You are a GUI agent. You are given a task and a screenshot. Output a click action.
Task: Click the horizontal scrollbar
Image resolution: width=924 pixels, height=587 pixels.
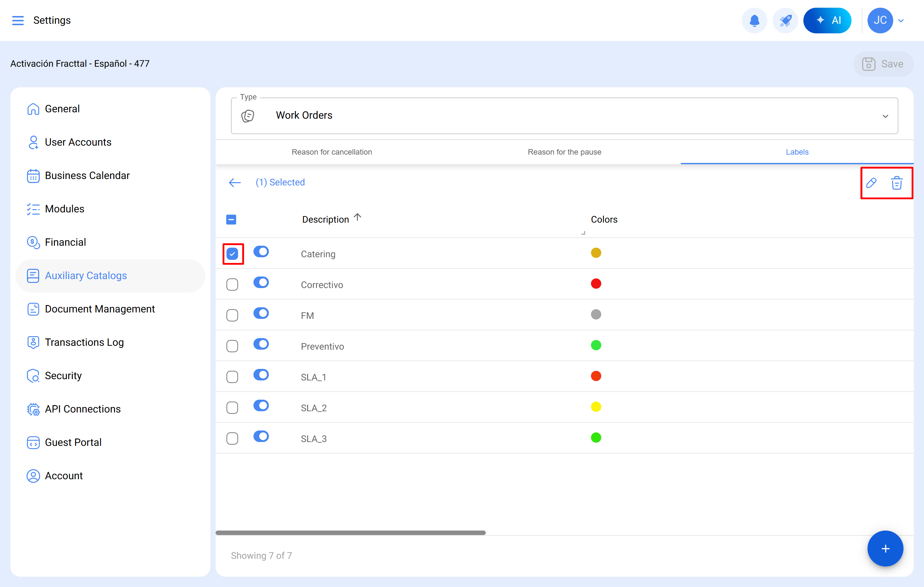(x=350, y=532)
